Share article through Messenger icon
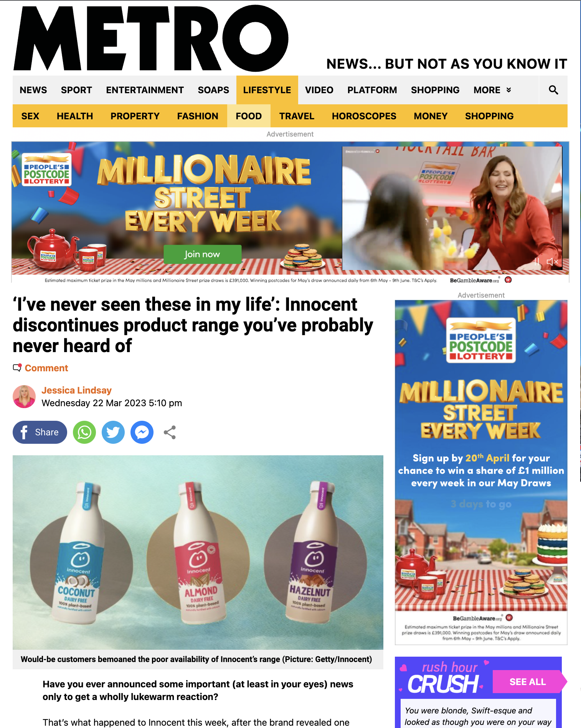581x728 pixels. (x=142, y=432)
